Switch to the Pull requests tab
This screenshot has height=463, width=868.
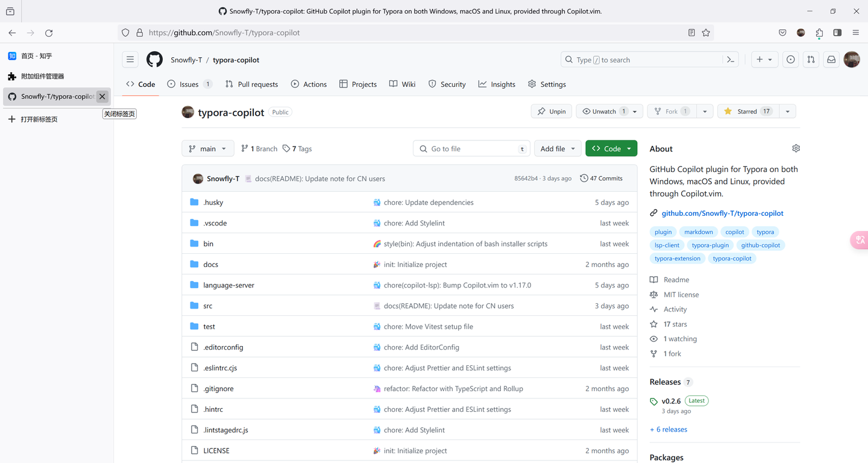coord(251,84)
